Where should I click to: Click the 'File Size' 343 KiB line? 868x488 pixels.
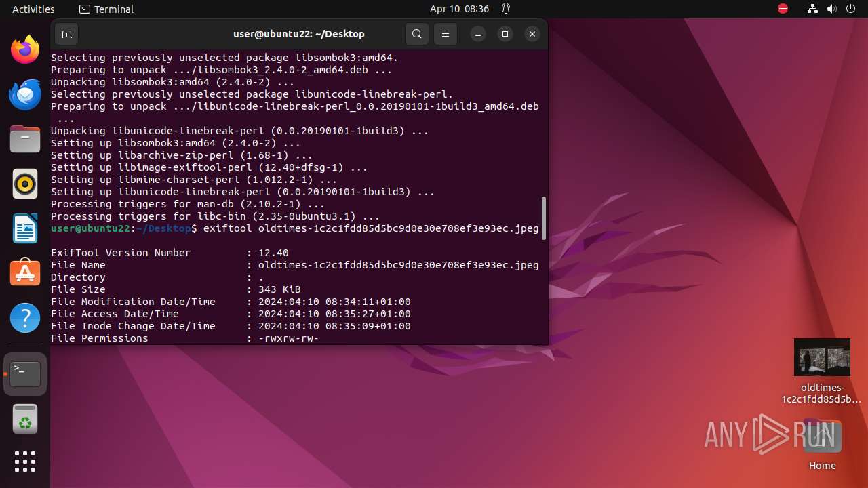click(x=176, y=289)
